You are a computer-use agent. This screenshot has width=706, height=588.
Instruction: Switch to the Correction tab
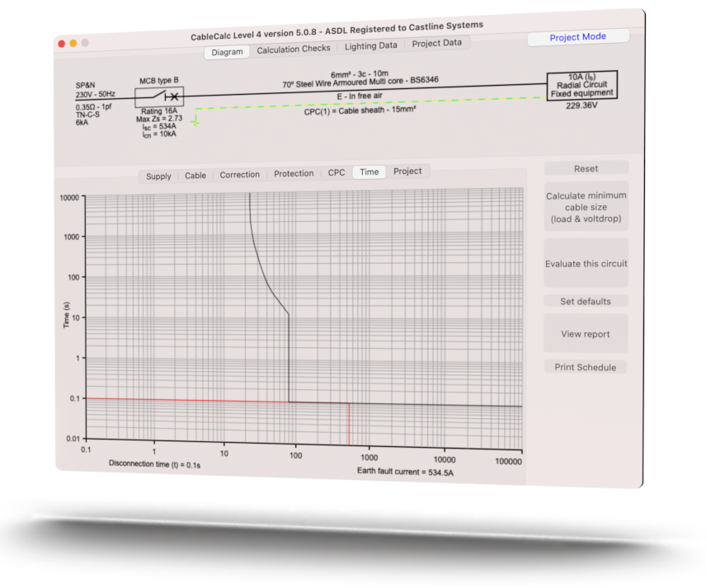(240, 174)
